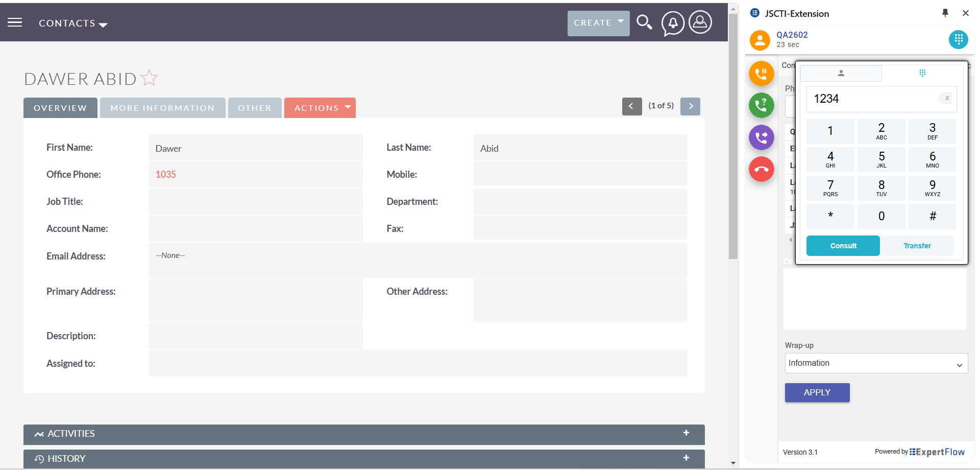The width and height of the screenshot is (980, 470).
Task: End the call with the red hang-up icon
Action: (x=761, y=169)
